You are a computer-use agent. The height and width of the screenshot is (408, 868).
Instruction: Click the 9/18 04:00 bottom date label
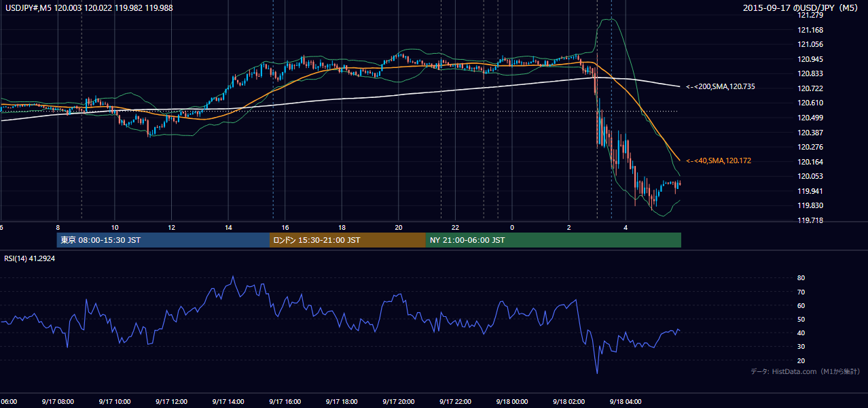(625, 401)
